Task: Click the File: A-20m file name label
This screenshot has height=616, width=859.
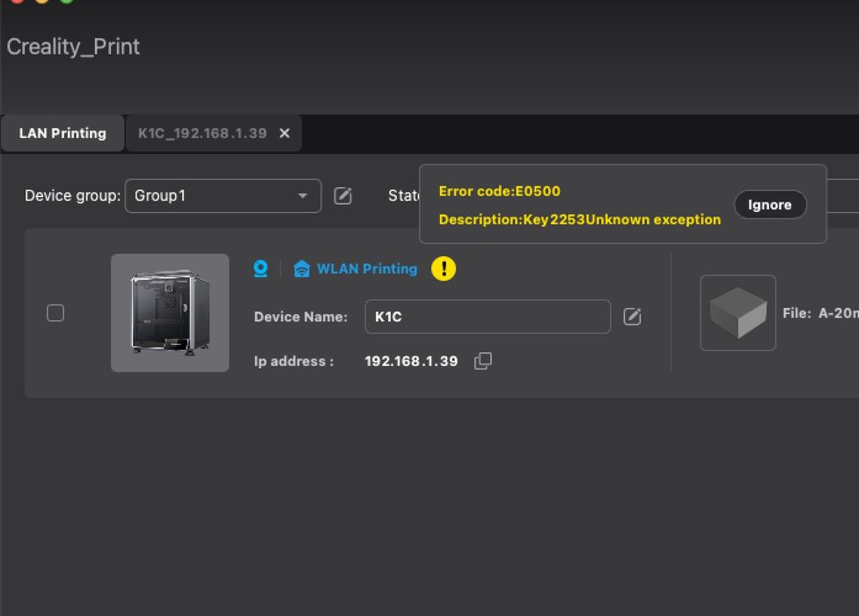Action: point(819,313)
